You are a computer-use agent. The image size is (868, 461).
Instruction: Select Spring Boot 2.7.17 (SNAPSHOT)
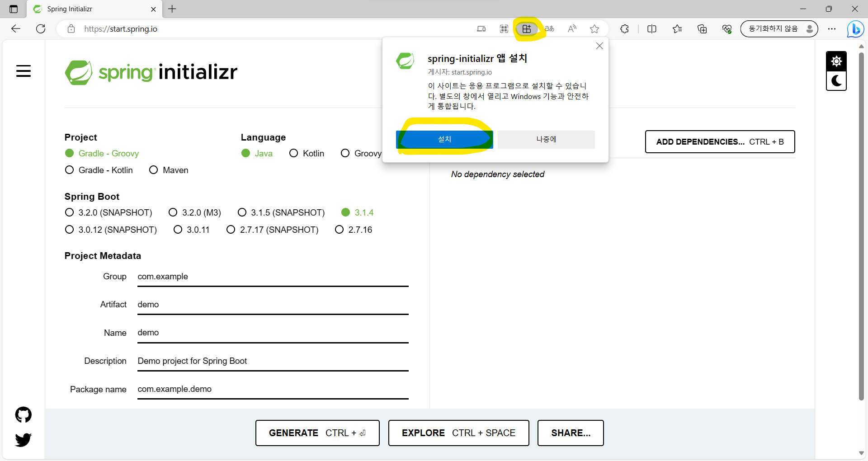[273, 230]
